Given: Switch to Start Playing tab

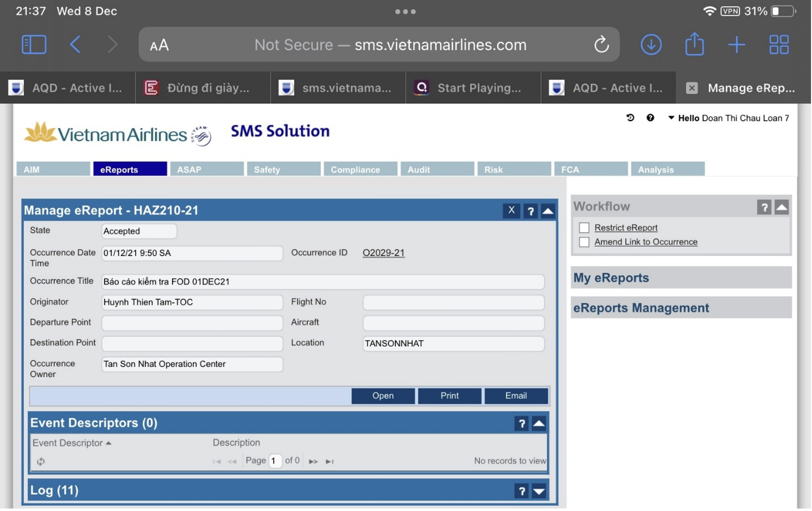Looking at the screenshot, I should tap(473, 88).
